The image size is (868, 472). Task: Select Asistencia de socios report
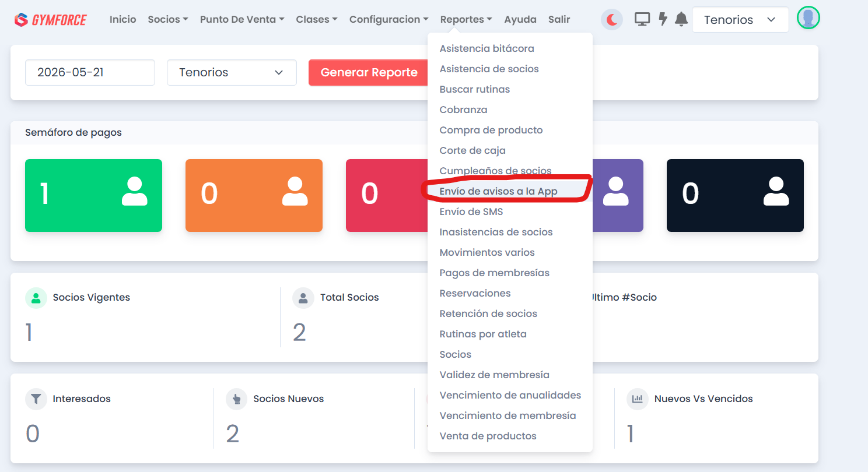510,69
